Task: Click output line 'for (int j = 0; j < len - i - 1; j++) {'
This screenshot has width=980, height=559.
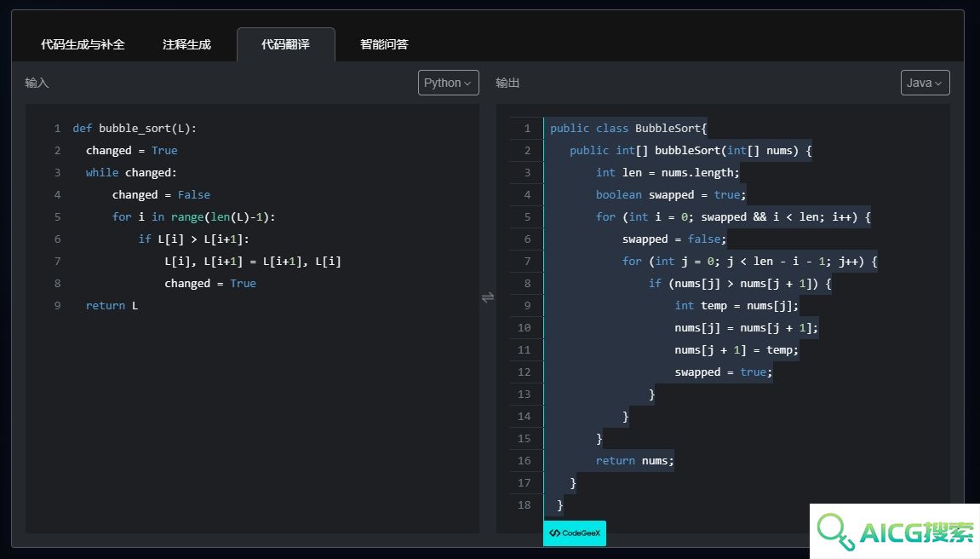Action: click(749, 262)
